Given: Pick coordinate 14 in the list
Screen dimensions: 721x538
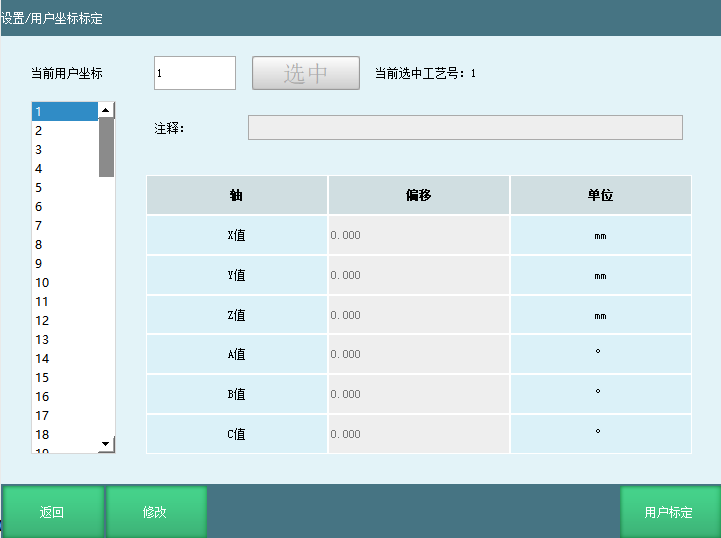Looking at the screenshot, I should [x=65, y=358].
